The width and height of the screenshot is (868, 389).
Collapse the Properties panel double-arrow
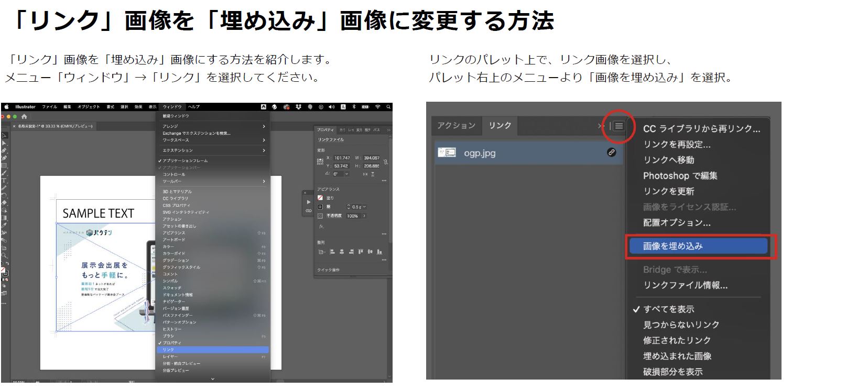388,129
